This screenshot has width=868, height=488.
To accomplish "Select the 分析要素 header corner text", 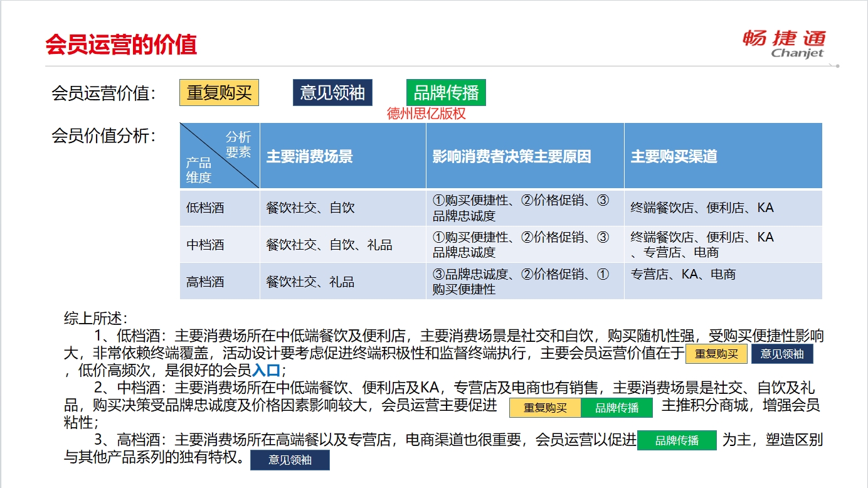I will point(238,144).
